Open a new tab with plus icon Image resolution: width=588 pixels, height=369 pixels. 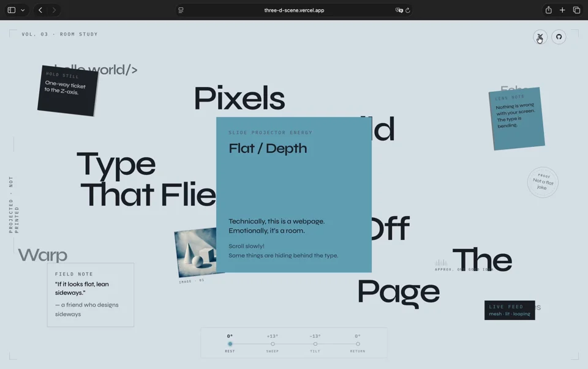[562, 10]
